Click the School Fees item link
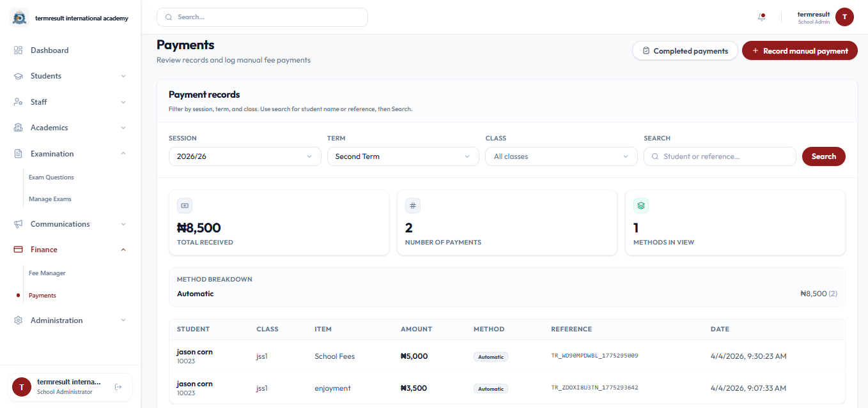The width and height of the screenshot is (868, 408). tap(335, 356)
